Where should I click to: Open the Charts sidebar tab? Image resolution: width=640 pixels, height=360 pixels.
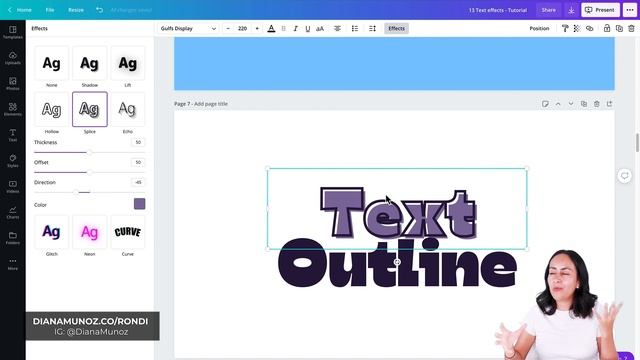[x=13, y=212]
